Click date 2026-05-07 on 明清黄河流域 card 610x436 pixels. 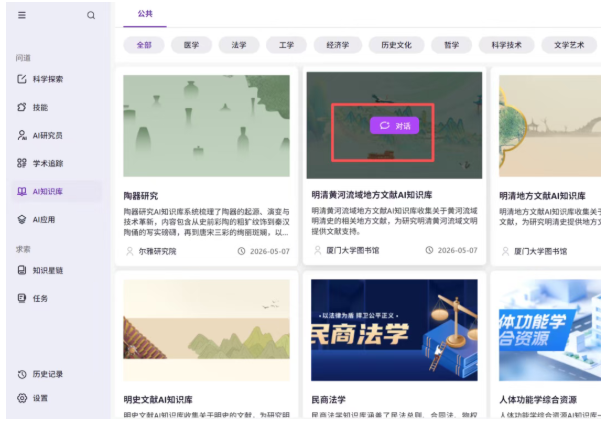coord(458,250)
